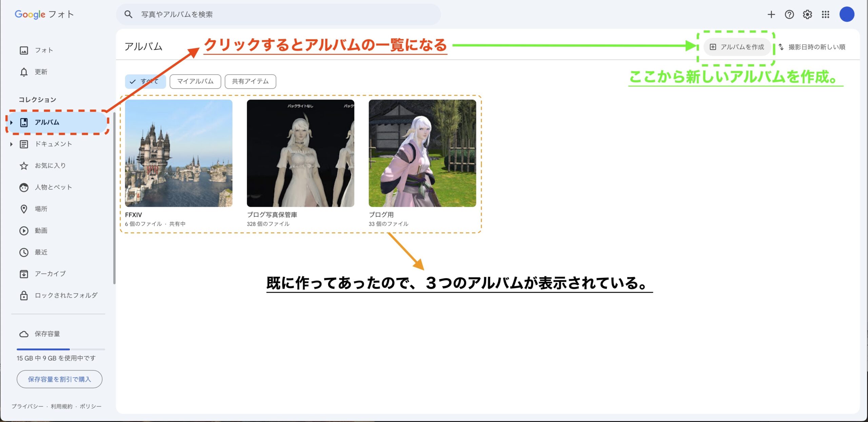Open the 利用規約 link
Viewport: 868px width, 422px height.
61,406
